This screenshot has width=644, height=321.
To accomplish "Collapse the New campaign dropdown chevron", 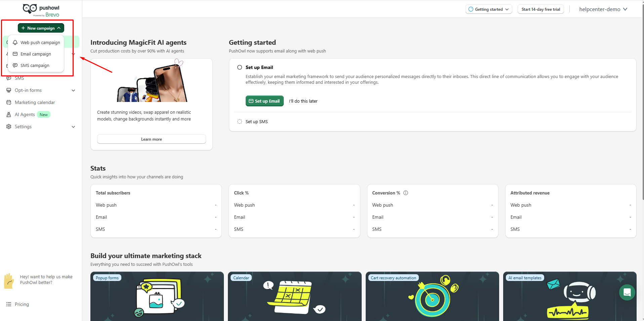I will coord(59,28).
